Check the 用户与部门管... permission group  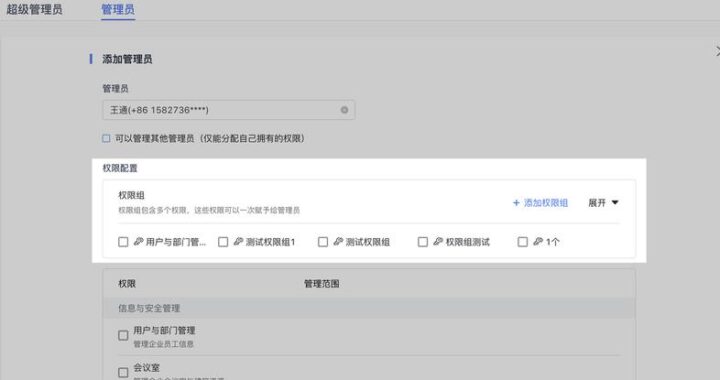[x=123, y=242]
